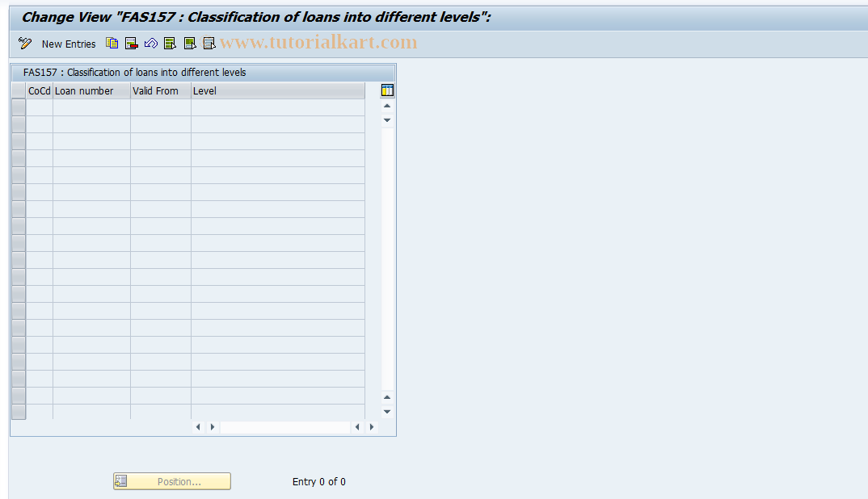Click the up arrow directly above the bottommost down arrow

click(387, 397)
